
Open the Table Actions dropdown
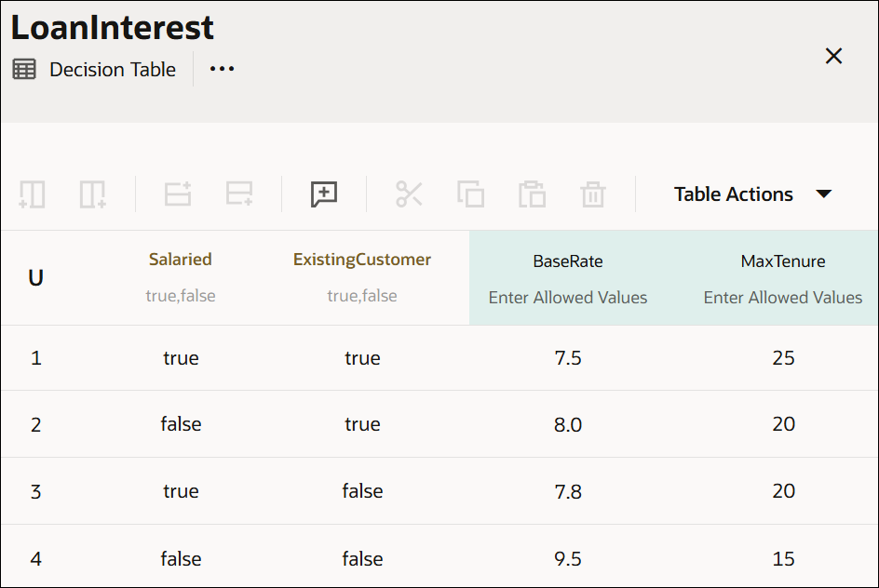tap(752, 194)
